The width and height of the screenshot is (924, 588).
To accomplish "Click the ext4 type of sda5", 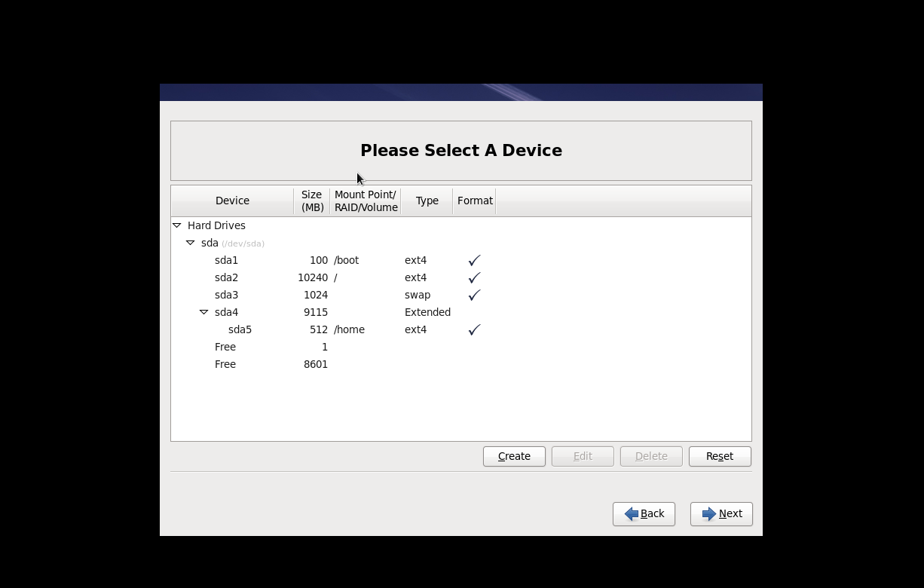I will pyautogui.click(x=415, y=329).
